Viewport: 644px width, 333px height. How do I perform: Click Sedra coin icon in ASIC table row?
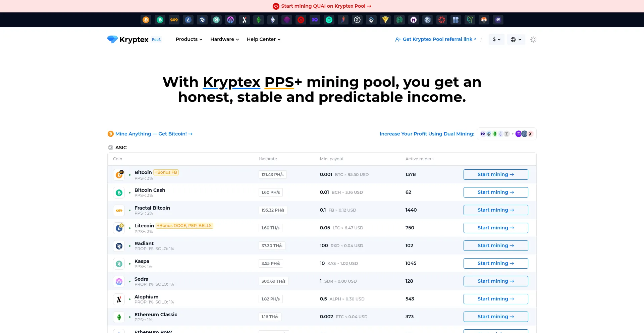point(119,281)
